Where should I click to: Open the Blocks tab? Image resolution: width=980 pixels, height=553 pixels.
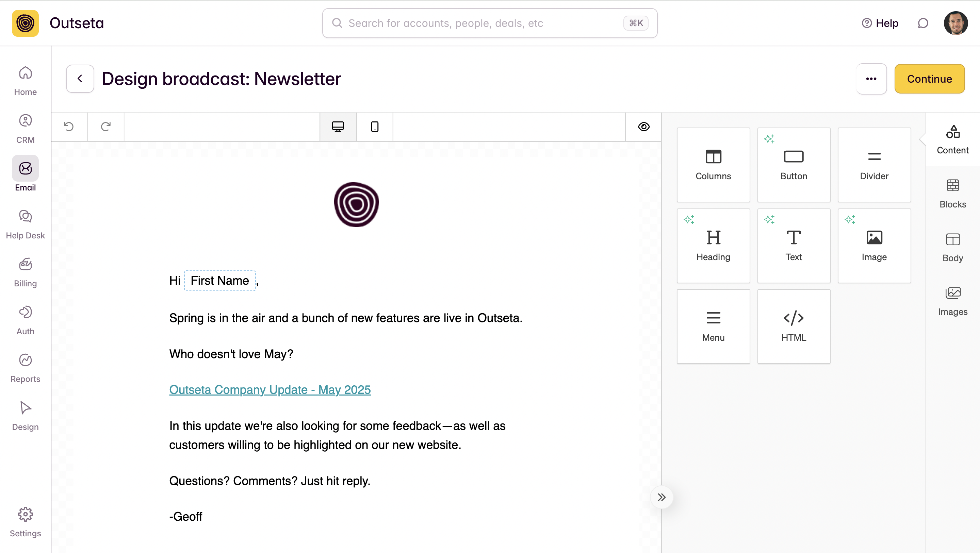tap(952, 194)
